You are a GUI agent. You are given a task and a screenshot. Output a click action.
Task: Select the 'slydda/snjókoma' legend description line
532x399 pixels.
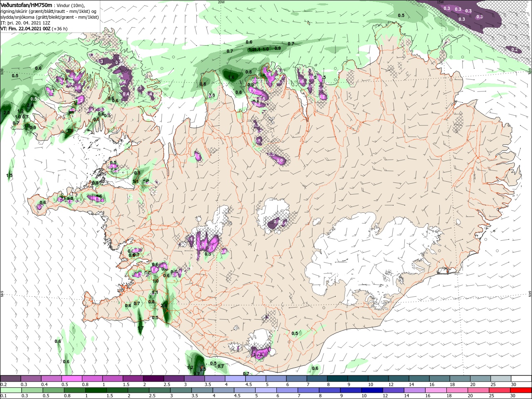pos(49,17)
